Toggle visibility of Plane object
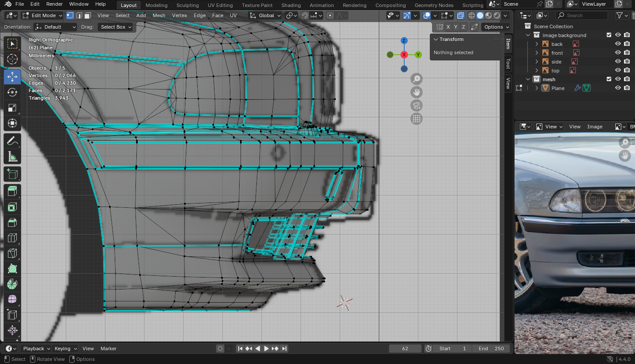Image resolution: width=635 pixels, height=364 pixels. 618,88
